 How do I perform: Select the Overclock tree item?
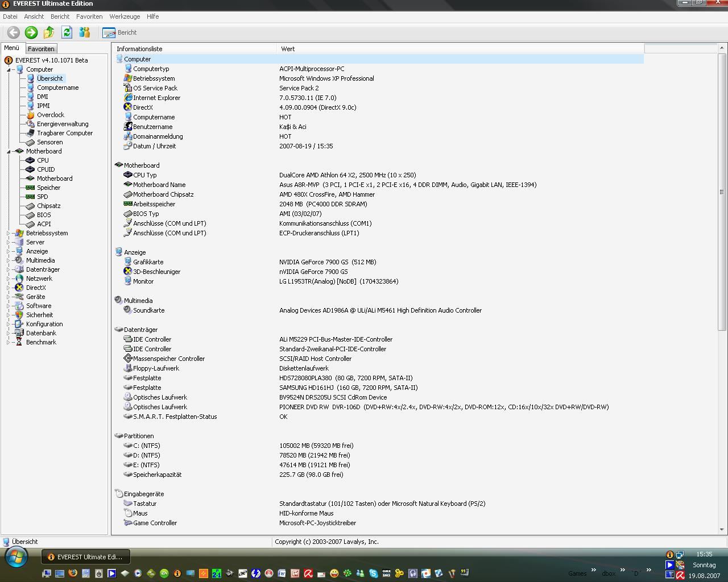50,115
